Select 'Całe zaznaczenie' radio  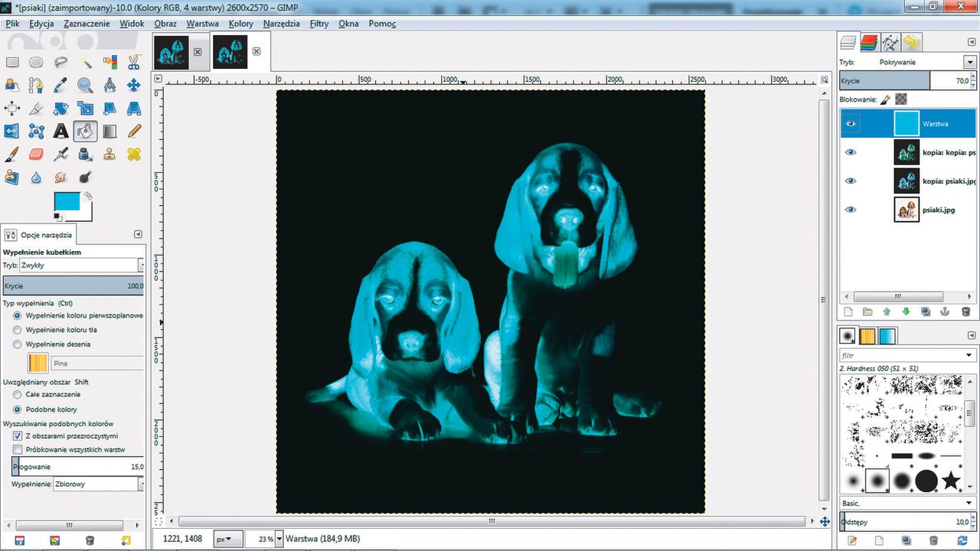(17, 394)
